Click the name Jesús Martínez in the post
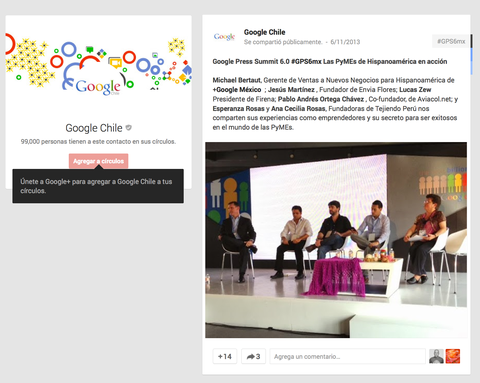480x383 pixels. click(x=291, y=89)
